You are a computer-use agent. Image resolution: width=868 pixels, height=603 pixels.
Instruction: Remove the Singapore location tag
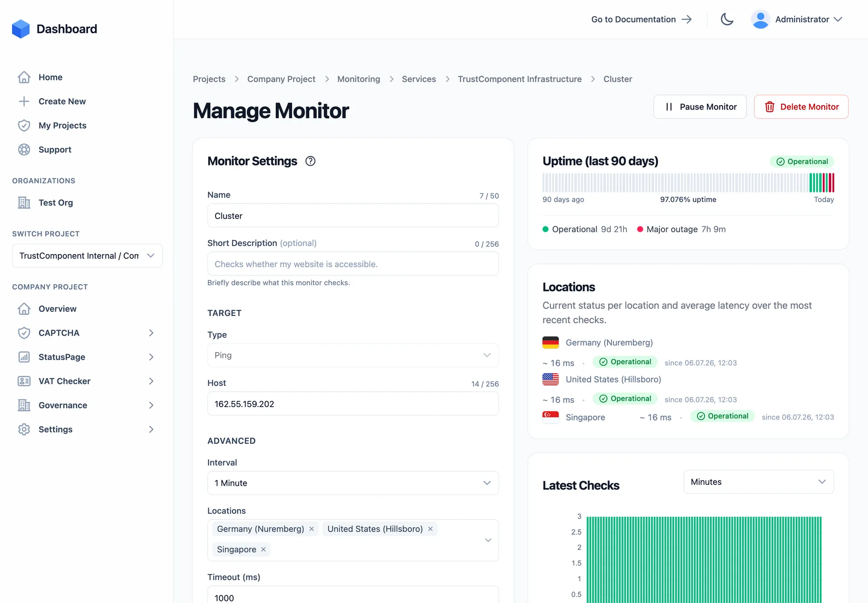point(263,549)
